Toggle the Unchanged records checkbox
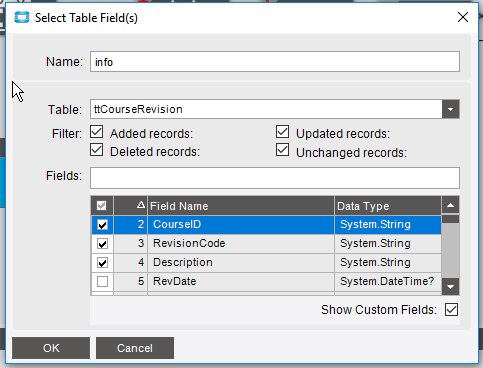 [282, 150]
